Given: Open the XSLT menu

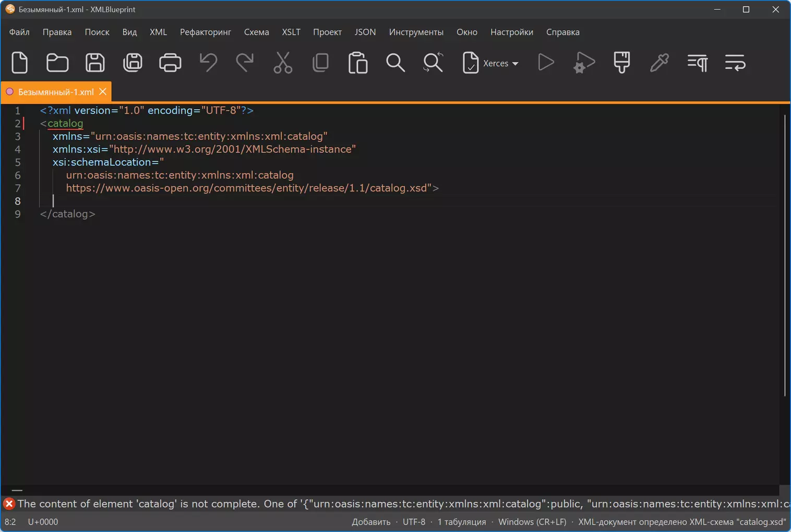Looking at the screenshot, I should pos(291,32).
